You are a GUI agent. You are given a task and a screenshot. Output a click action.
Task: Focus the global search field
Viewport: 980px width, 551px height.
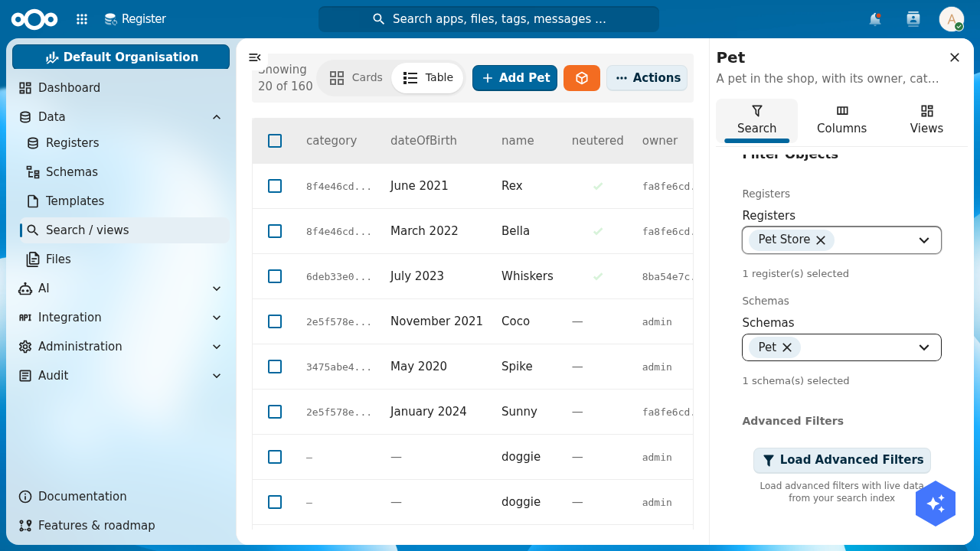coord(488,19)
